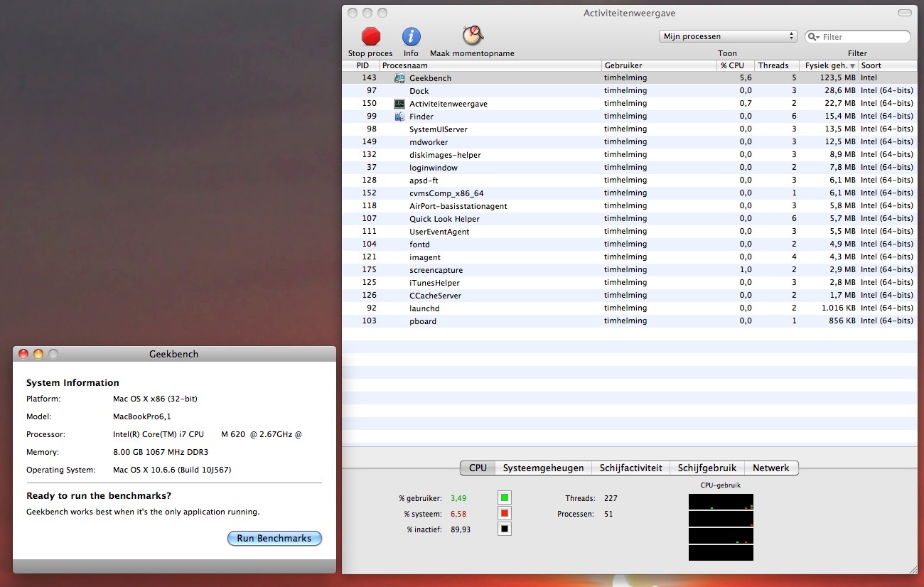Screen dimensions: 924x587
Task: Click the CPU-gebruik graph
Action: coord(721,527)
